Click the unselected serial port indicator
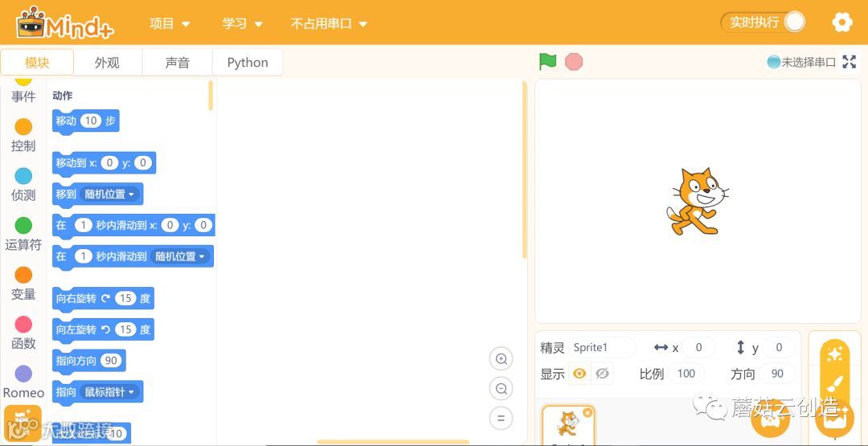868x446 pixels. [x=801, y=62]
